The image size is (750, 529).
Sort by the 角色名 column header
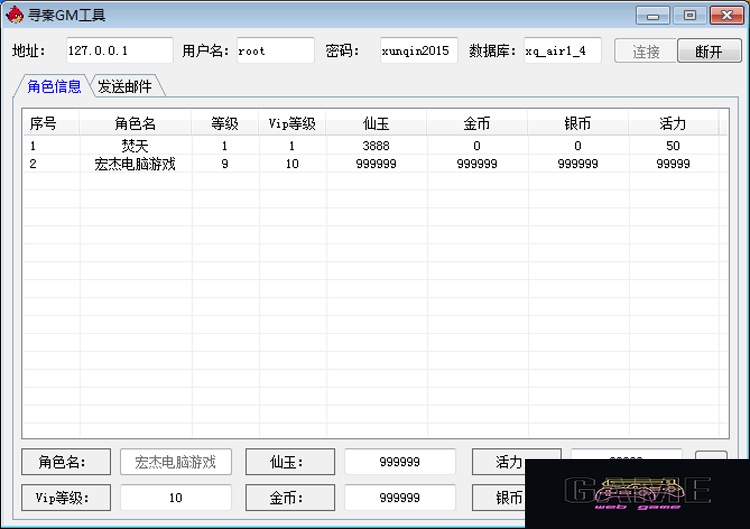pos(135,123)
